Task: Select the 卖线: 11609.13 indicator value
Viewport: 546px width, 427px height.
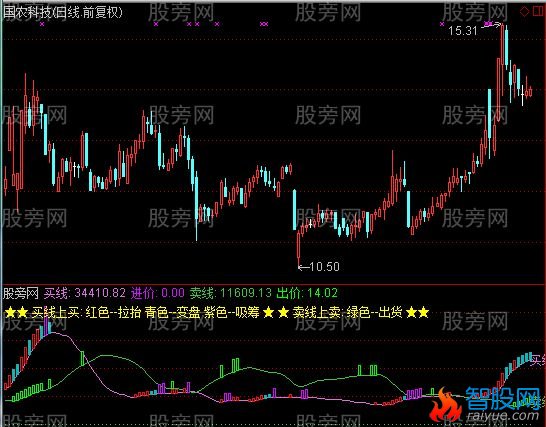Action: click(x=230, y=293)
